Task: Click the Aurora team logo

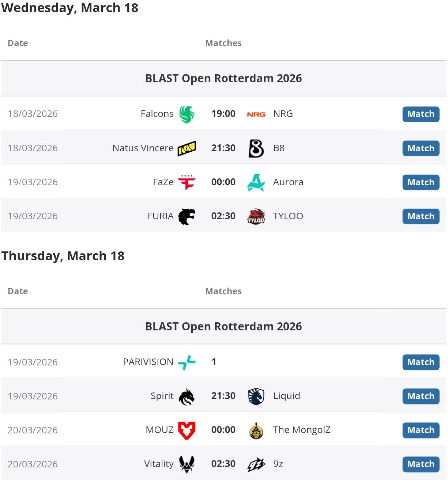Action: (256, 182)
